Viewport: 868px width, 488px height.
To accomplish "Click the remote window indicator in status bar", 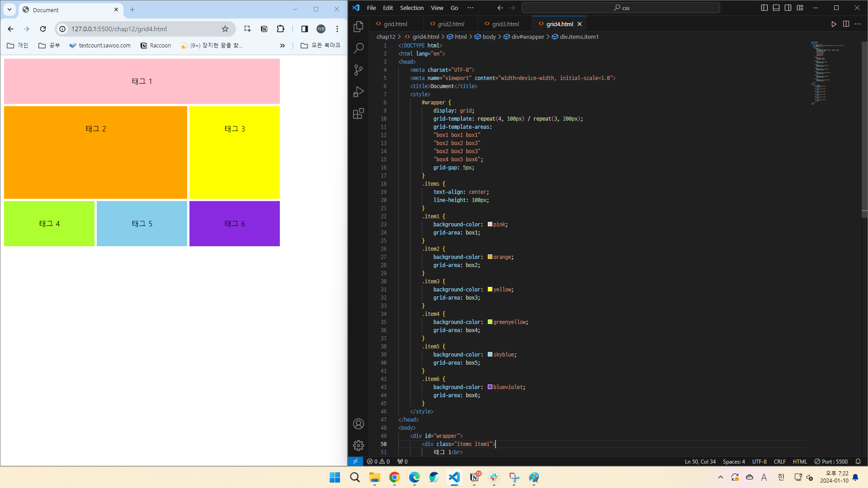I will pyautogui.click(x=355, y=461).
